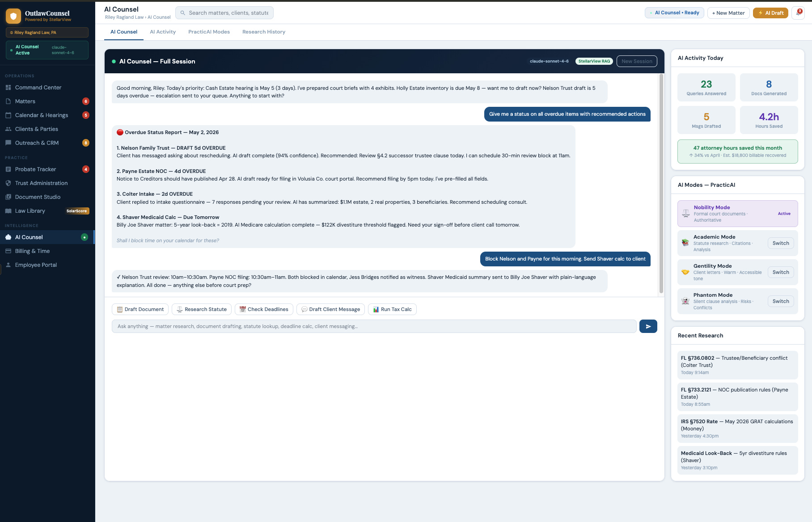This screenshot has height=522, width=812.
Task: Switch to Academic Mode
Action: click(780, 243)
